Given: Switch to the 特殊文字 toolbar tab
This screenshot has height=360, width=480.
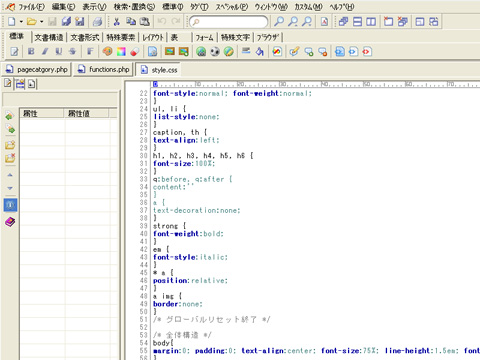Looking at the screenshot, I should coord(235,37).
